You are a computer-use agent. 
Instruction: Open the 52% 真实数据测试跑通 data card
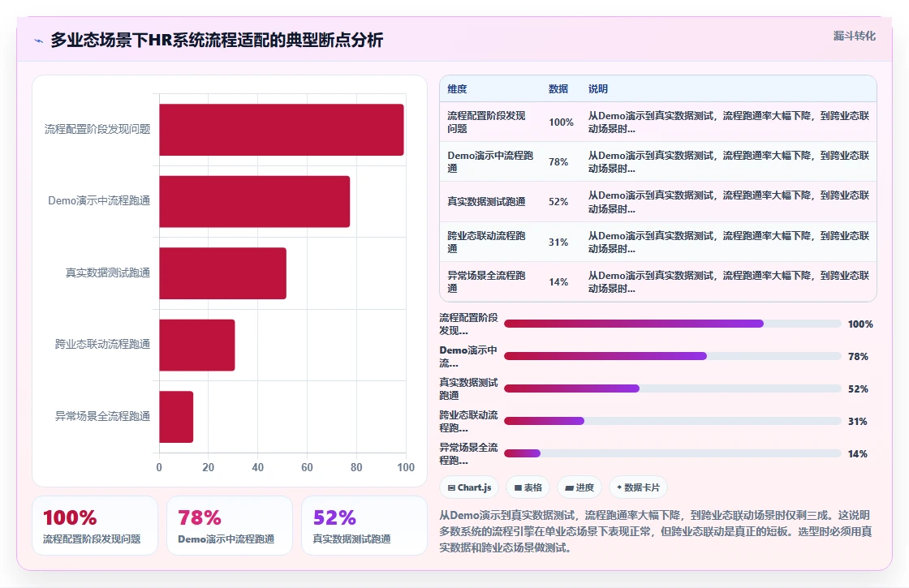coord(364,526)
